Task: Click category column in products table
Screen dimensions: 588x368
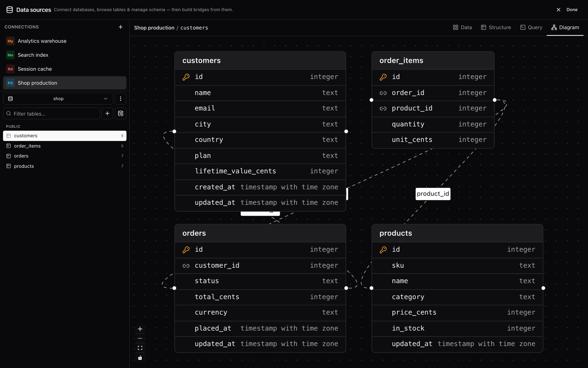Action: [x=457, y=297]
